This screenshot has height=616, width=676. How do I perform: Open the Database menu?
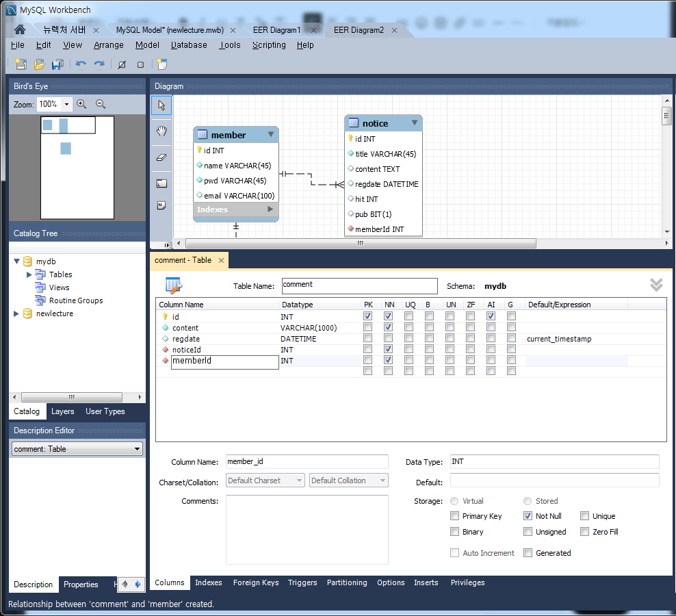pos(189,45)
